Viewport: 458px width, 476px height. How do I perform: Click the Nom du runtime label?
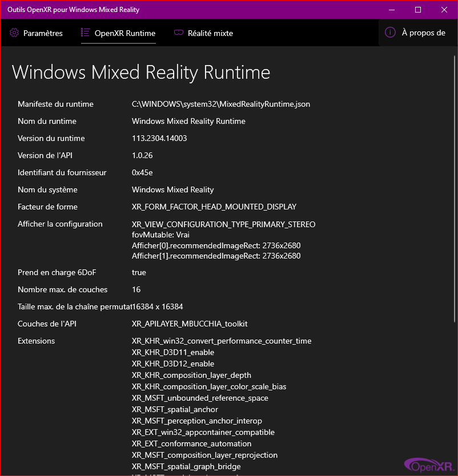pos(47,121)
